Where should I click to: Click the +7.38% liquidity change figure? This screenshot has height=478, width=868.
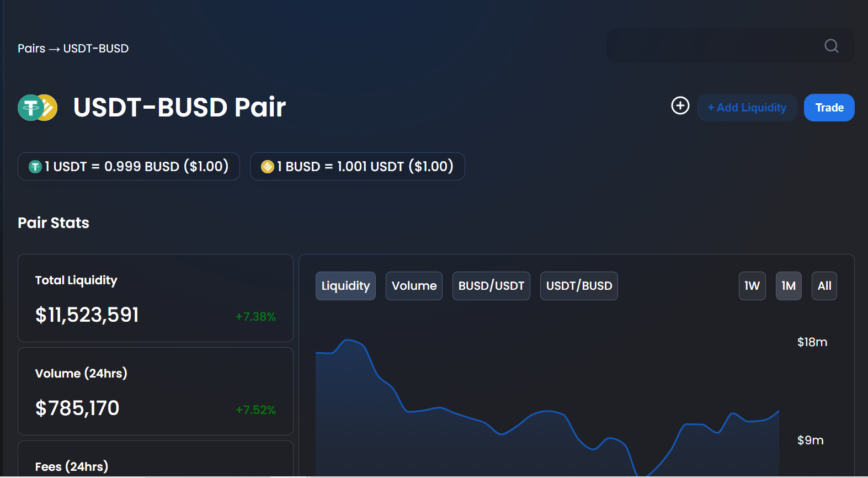pyautogui.click(x=255, y=317)
